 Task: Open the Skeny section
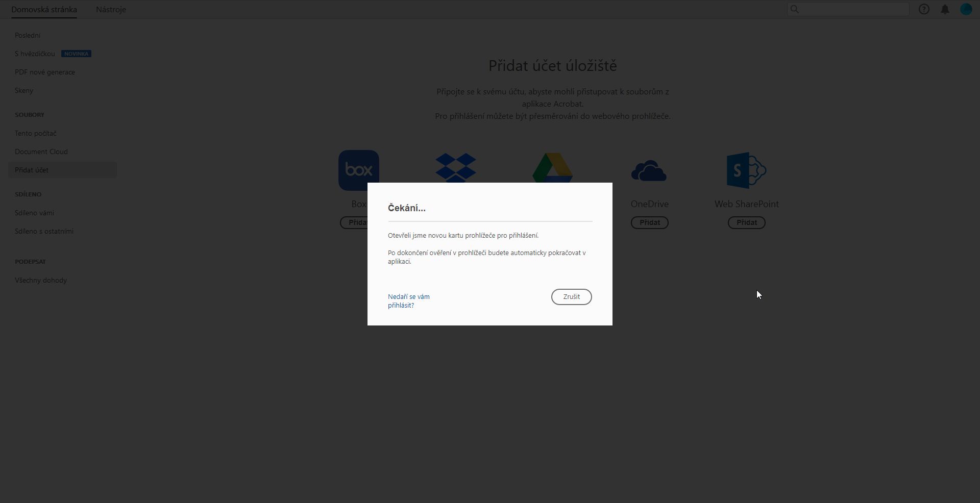pyautogui.click(x=24, y=90)
